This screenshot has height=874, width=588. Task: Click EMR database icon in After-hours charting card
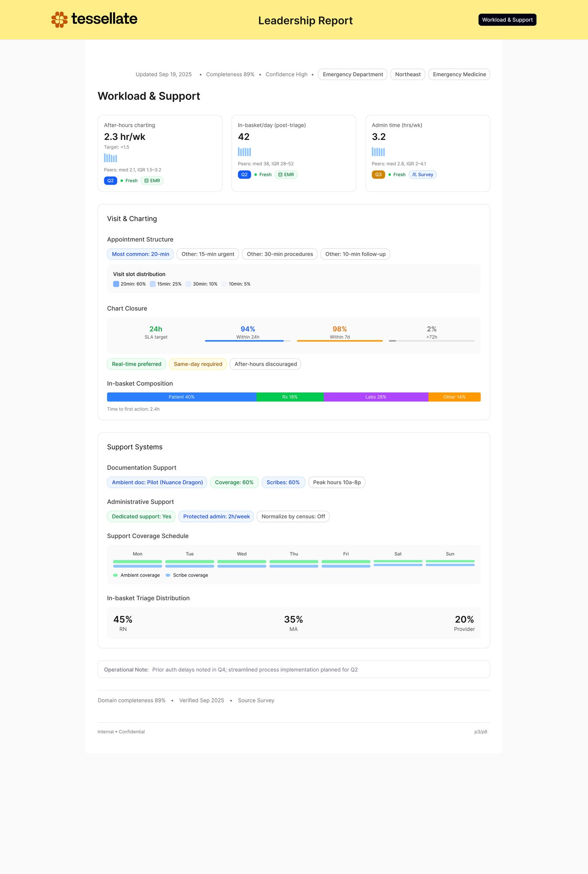(x=146, y=181)
